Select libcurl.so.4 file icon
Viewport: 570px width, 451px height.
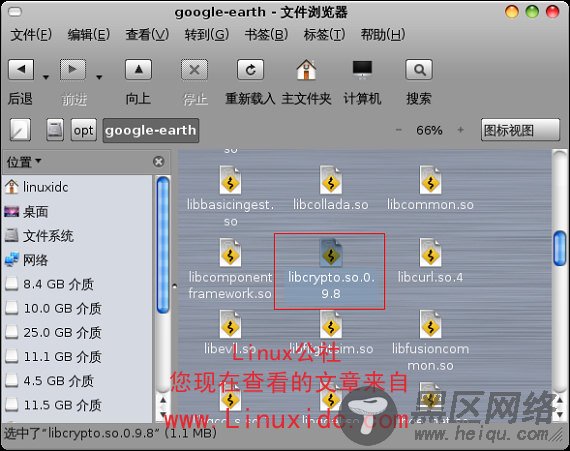430,253
